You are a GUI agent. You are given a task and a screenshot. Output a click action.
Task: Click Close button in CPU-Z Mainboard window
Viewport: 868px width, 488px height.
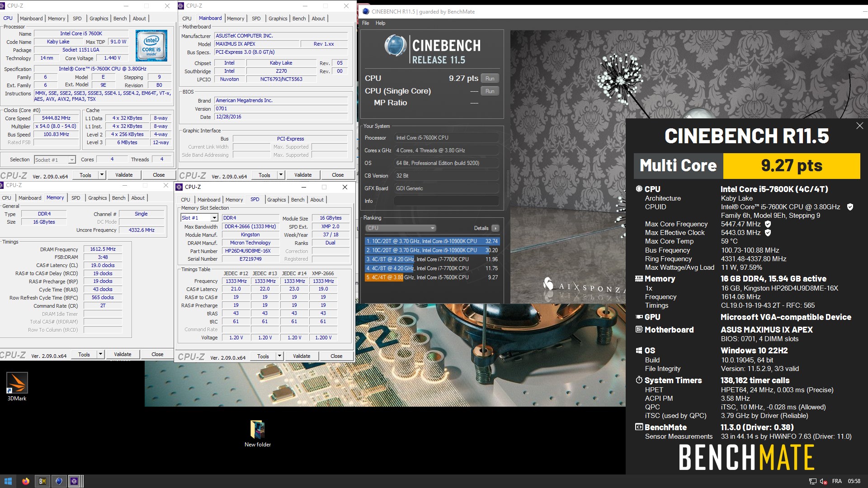(x=338, y=175)
